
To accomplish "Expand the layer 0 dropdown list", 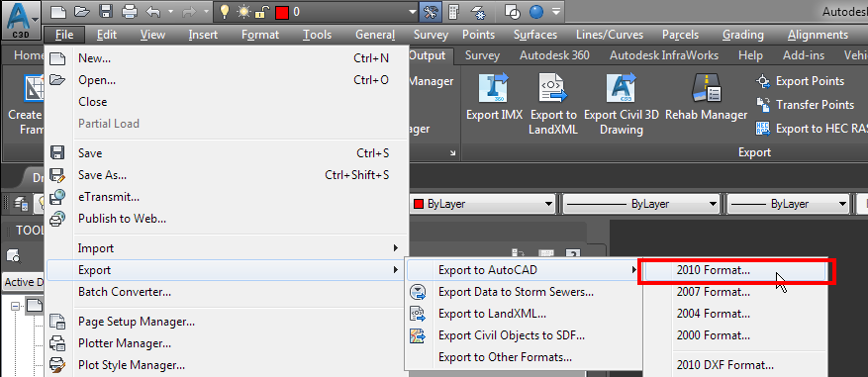I will (x=413, y=12).
